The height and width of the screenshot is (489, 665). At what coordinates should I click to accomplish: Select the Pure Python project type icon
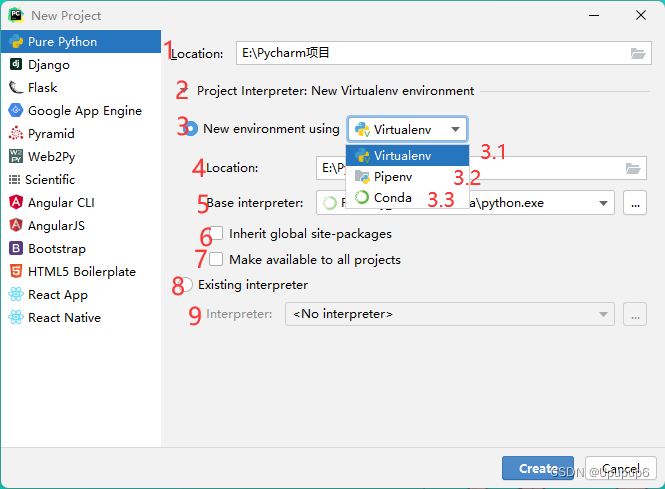tap(16, 42)
